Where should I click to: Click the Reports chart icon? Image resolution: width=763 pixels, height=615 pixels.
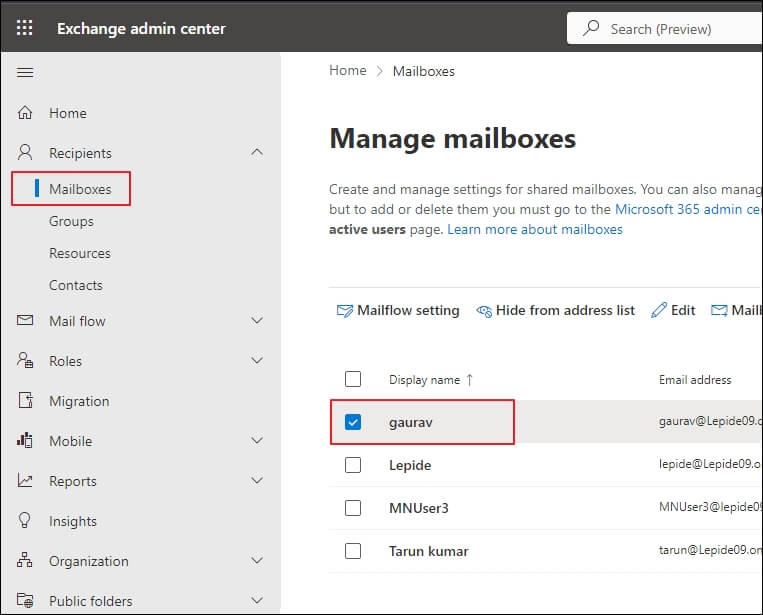(x=26, y=481)
